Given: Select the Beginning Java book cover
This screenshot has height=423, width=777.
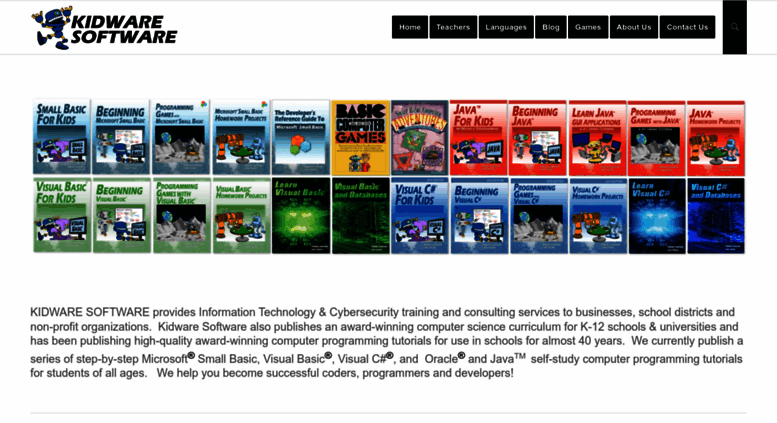Looking at the screenshot, I should (538, 137).
